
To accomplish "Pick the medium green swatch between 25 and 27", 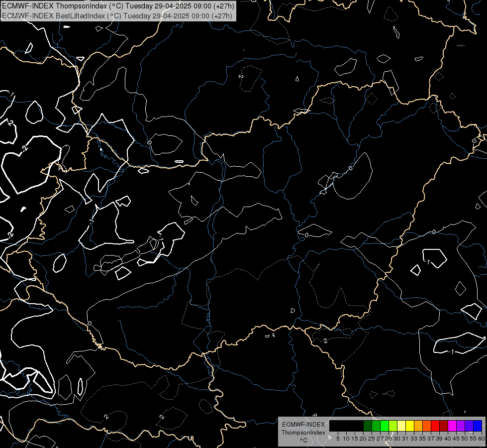I will pos(376,426).
